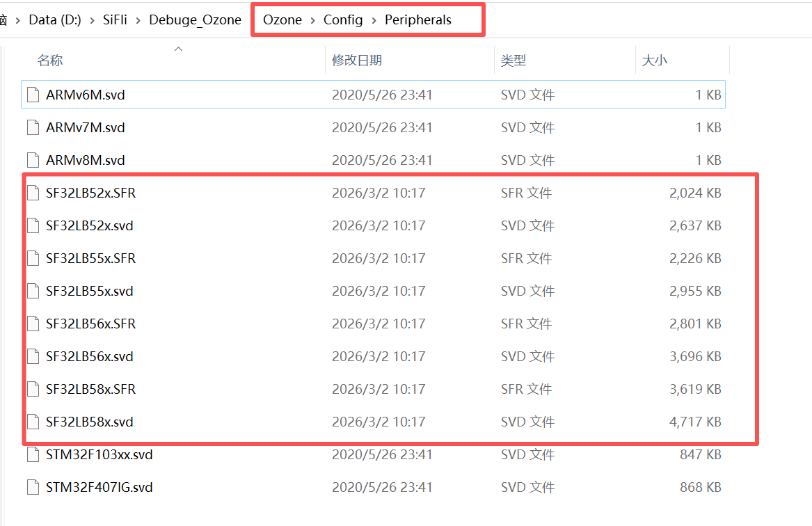Expand chevron after SiFli breadcrumb
The image size is (812, 526).
pos(138,20)
